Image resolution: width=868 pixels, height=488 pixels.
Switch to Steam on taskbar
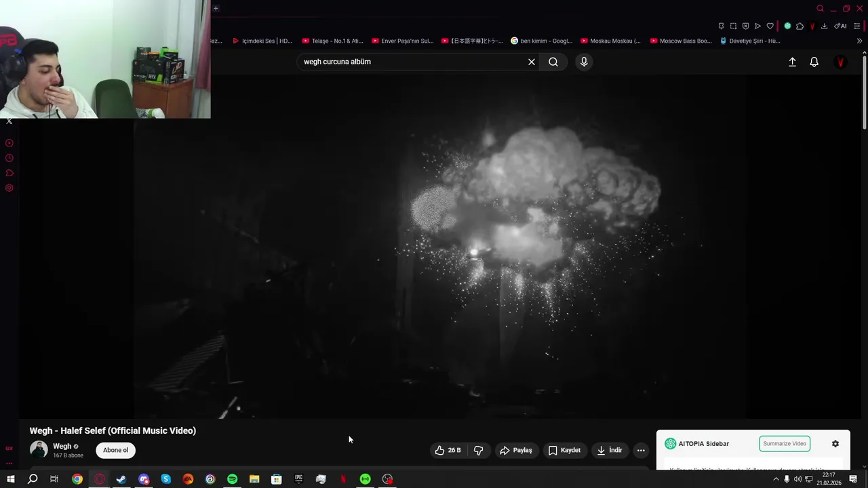(121, 479)
